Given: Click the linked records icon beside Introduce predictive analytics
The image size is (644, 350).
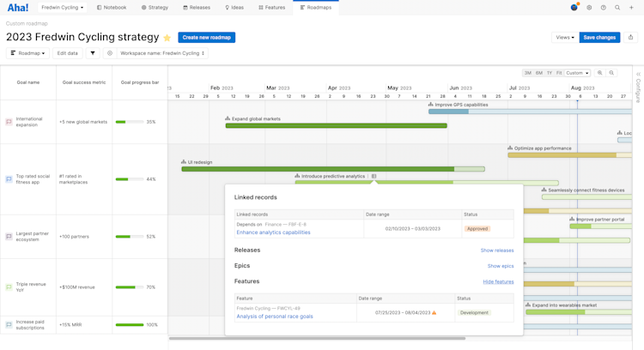Looking at the screenshot, I should pos(374,177).
